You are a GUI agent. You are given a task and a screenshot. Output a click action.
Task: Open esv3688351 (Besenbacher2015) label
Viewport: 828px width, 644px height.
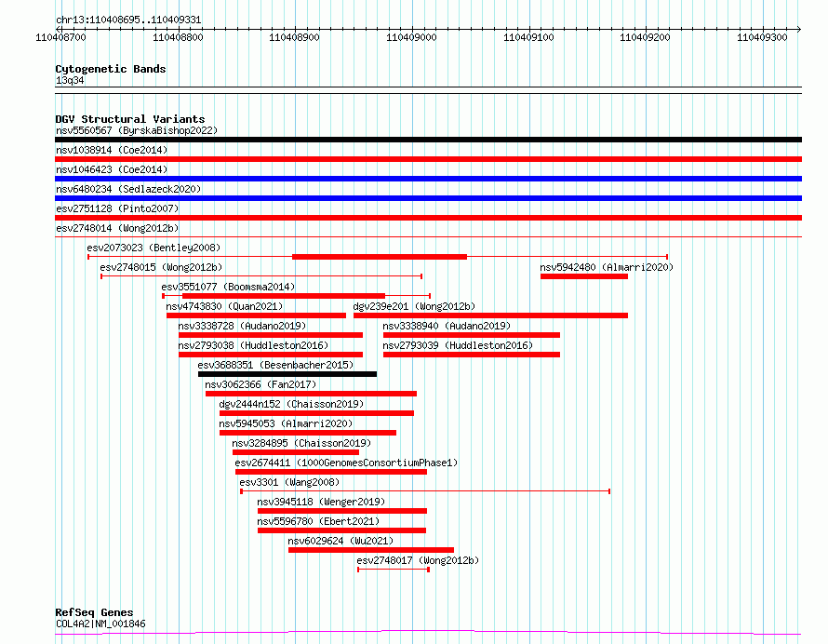click(275, 365)
